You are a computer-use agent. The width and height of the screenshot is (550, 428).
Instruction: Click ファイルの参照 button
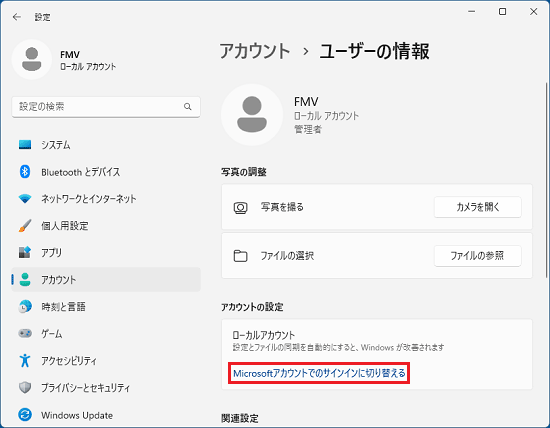tap(477, 256)
